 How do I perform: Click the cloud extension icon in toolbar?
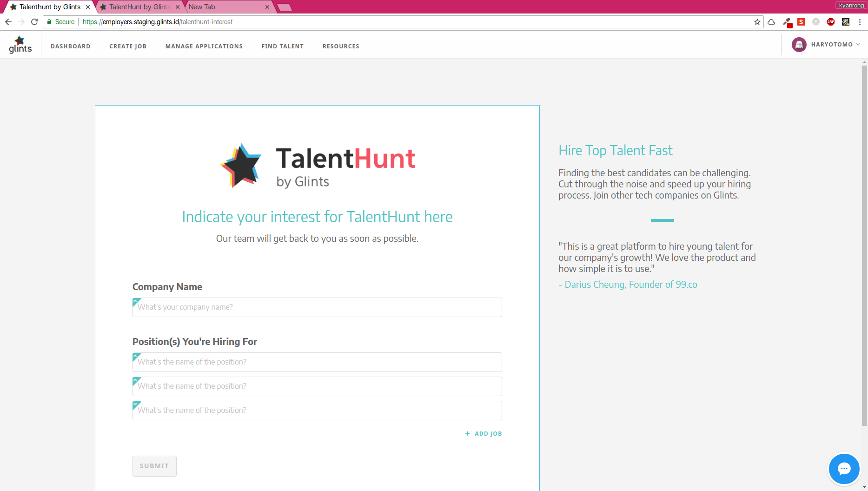(x=771, y=22)
